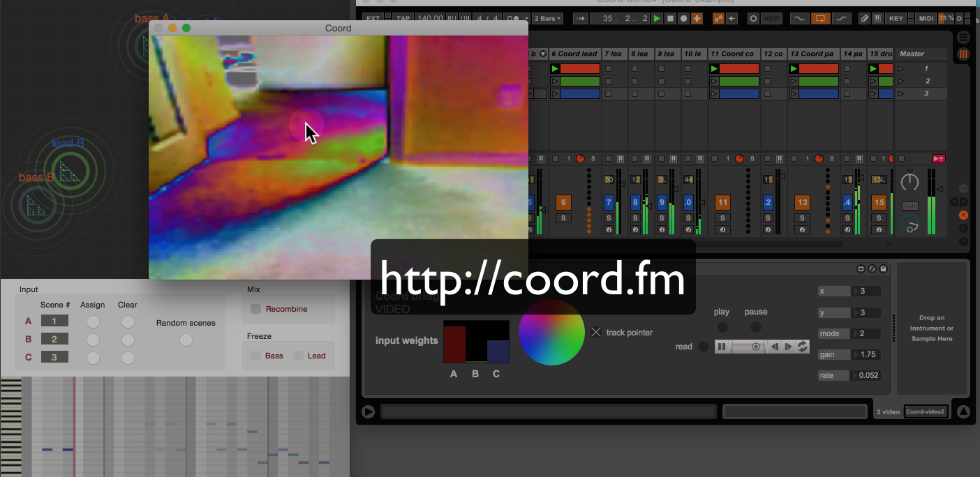Click step-forward icon in movie playbar
Image resolution: width=980 pixels, height=477 pixels.
[789, 347]
